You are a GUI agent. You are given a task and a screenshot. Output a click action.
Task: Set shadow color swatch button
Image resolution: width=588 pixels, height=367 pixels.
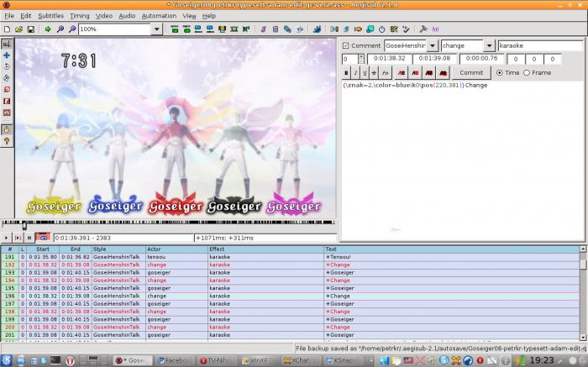point(443,73)
